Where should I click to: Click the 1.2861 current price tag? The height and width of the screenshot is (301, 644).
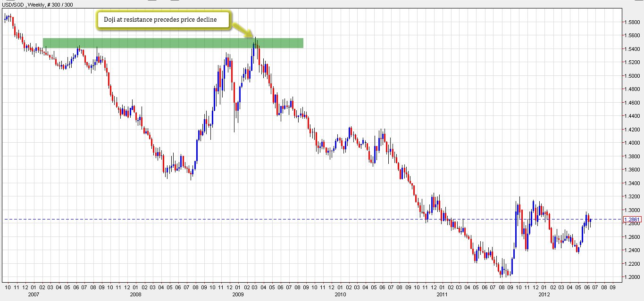click(x=632, y=220)
